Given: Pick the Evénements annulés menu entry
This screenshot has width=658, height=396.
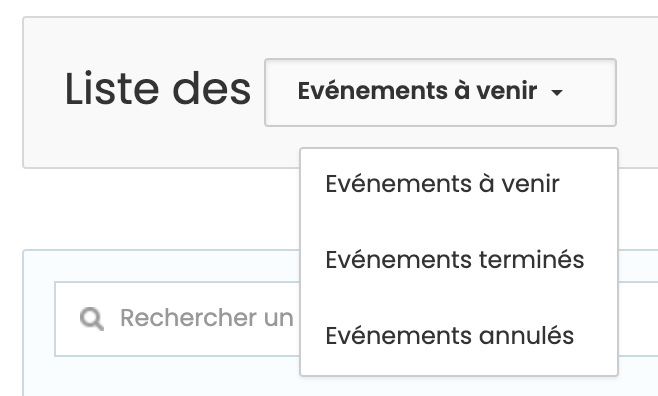Looking at the screenshot, I should [459, 336].
